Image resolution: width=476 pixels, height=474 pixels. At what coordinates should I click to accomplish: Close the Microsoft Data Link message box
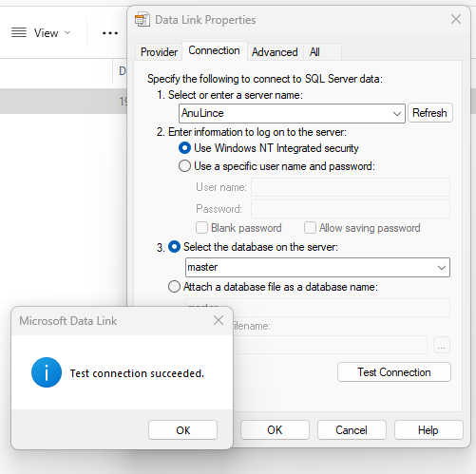pyautogui.click(x=219, y=320)
